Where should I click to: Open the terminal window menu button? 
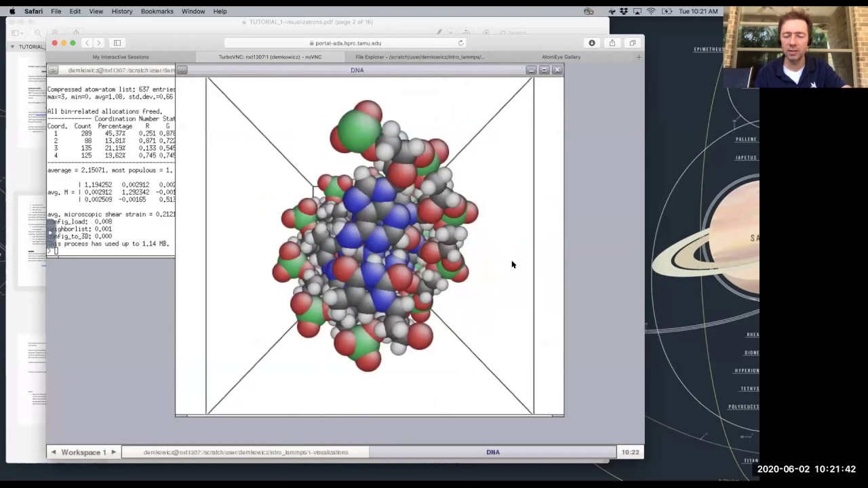click(x=53, y=70)
